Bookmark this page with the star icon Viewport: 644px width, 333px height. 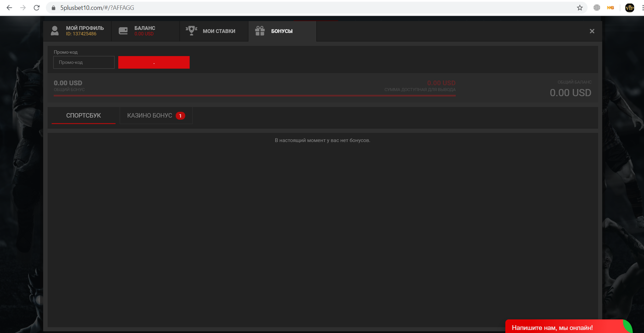pos(580,8)
